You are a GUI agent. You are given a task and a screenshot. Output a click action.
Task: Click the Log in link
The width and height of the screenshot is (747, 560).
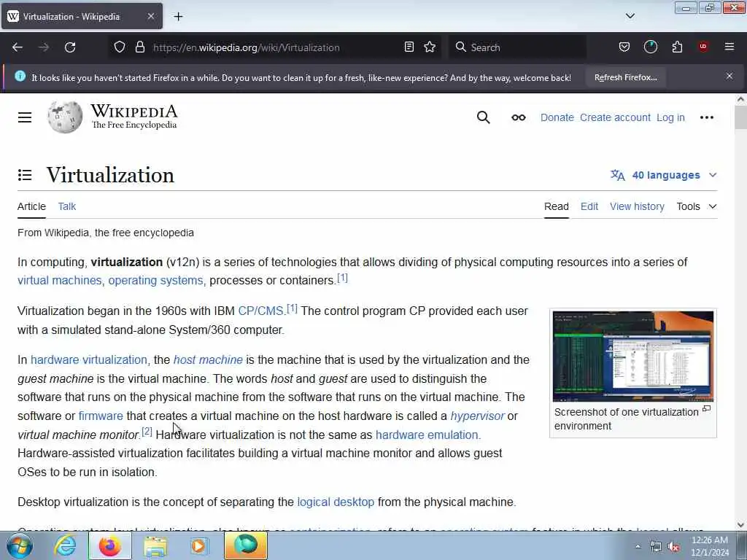[670, 117]
